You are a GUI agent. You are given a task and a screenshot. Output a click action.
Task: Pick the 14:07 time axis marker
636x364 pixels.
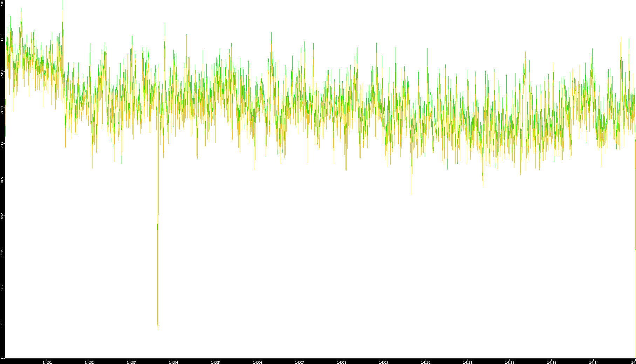tap(299, 362)
